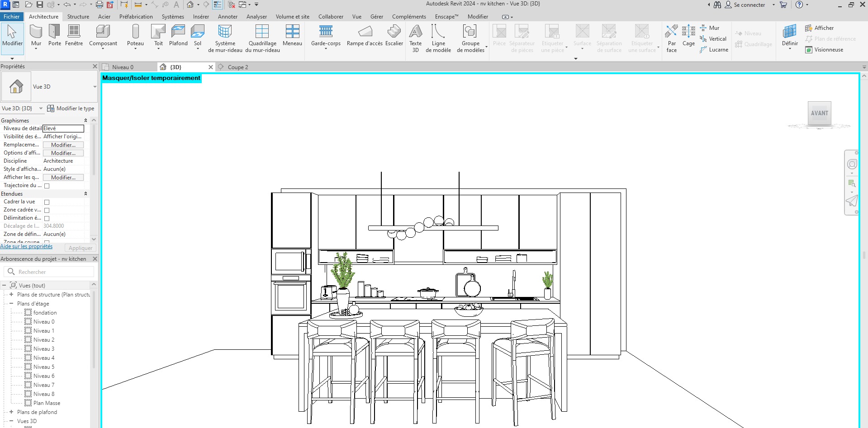The image size is (868, 428).
Task: Open the Fichier menu
Action: 12,17
